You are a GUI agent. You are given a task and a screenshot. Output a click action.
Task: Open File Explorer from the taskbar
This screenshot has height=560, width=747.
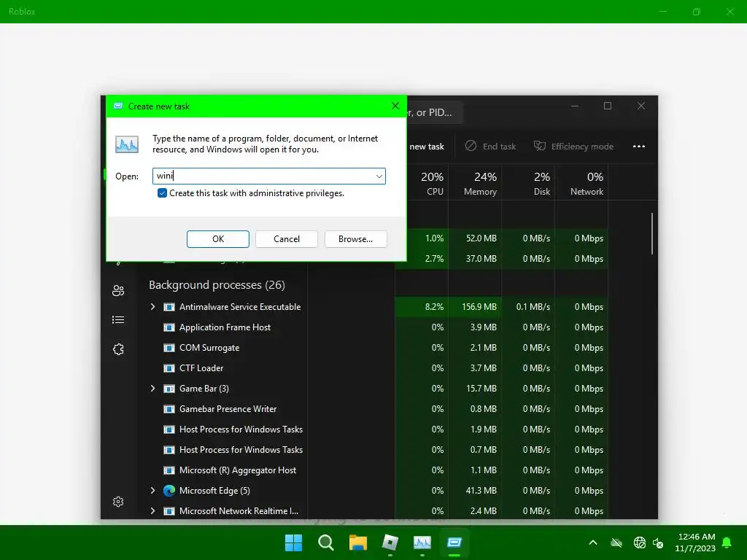(x=357, y=542)
